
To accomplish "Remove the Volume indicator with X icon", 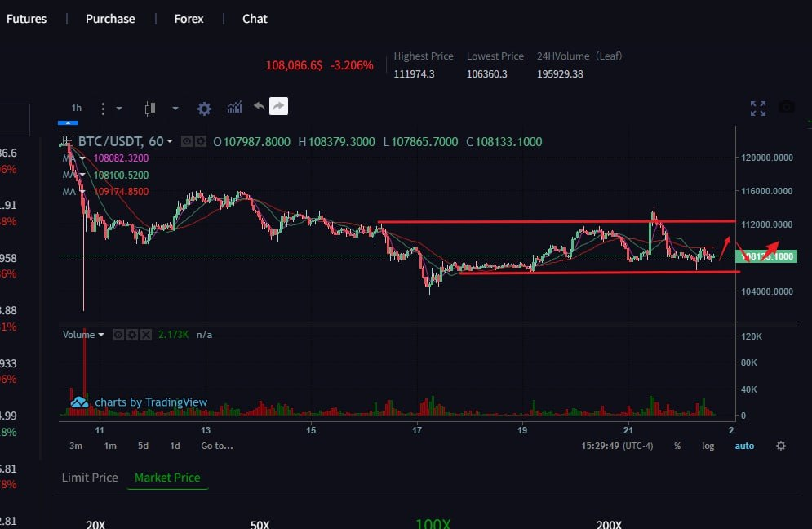I will (x=146, y=335).
